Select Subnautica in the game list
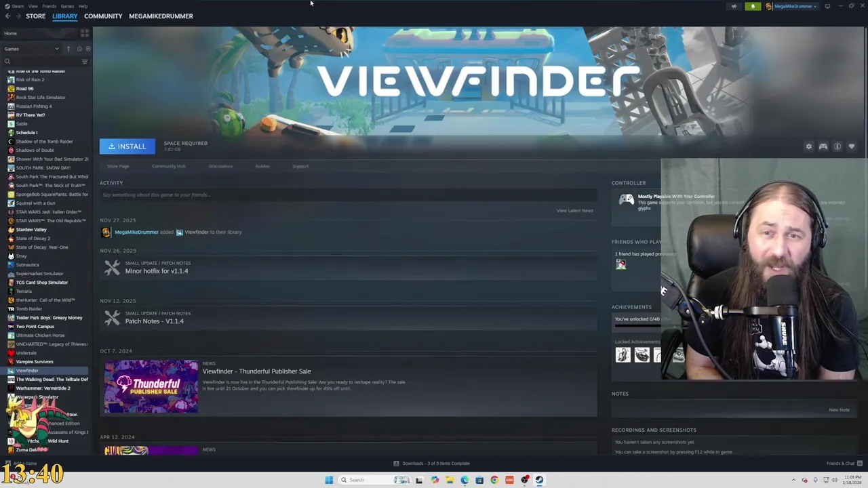The height and width of the screenshot is (488, 868). coord(28,265)
